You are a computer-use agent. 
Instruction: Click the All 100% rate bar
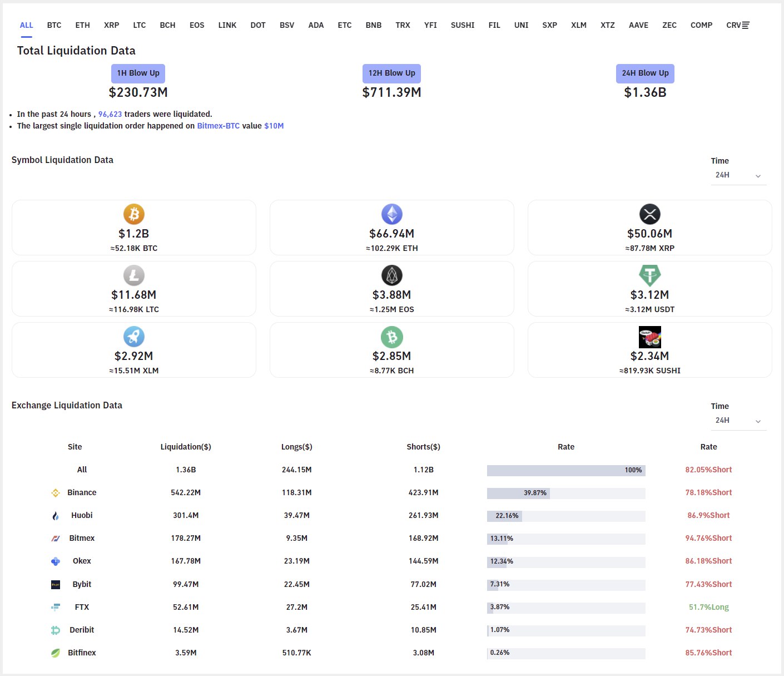(566, 470)
